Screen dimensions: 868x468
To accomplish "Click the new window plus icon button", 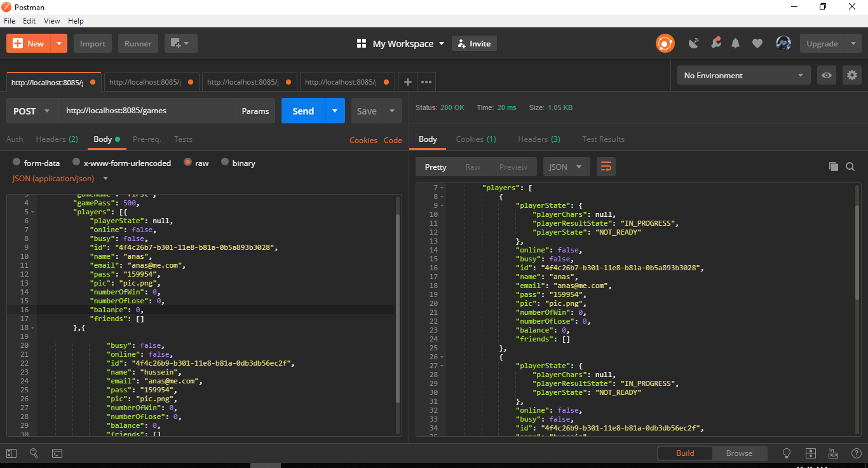I will pos(180,43).
